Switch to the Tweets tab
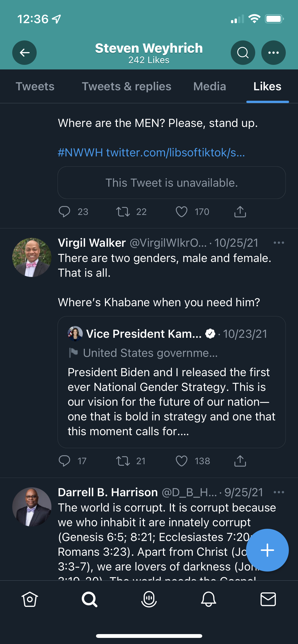The height and width of the screenshot is (644, 298). (35, 86)
